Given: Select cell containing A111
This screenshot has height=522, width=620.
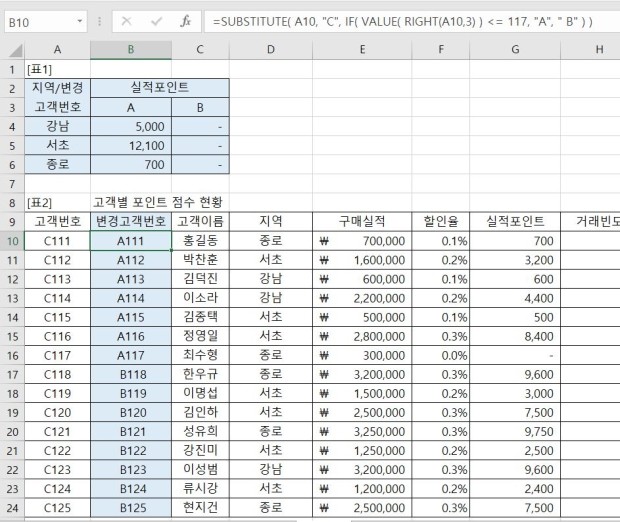Looking at the screenshot, I should pos(130,240).
